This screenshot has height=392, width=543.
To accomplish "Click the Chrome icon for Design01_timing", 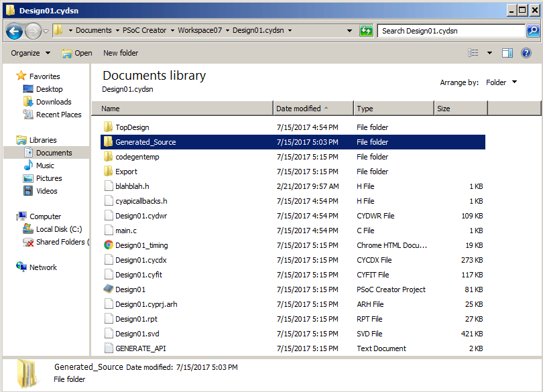I will 109,245.
